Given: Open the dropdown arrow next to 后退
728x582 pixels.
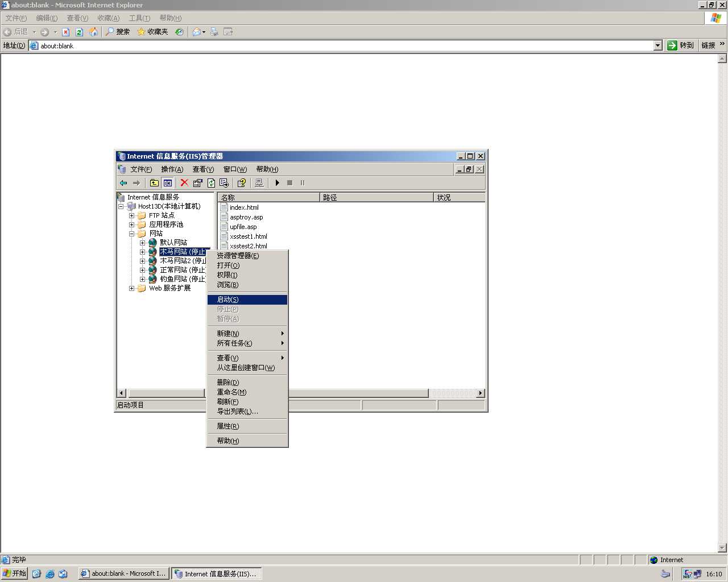Looking at the screenshot, I should point(34,32).
